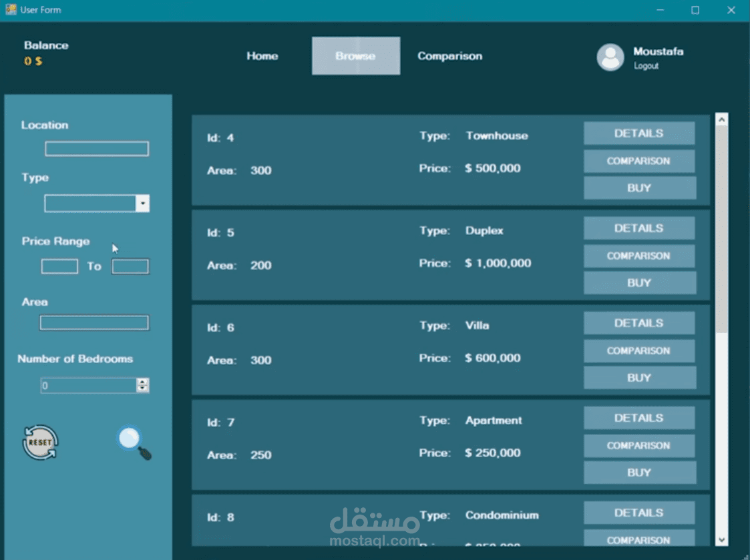Increase Number of Bedrooms with up arrow
The width and height of the screenshot is (750, 560).
point(142,382)
